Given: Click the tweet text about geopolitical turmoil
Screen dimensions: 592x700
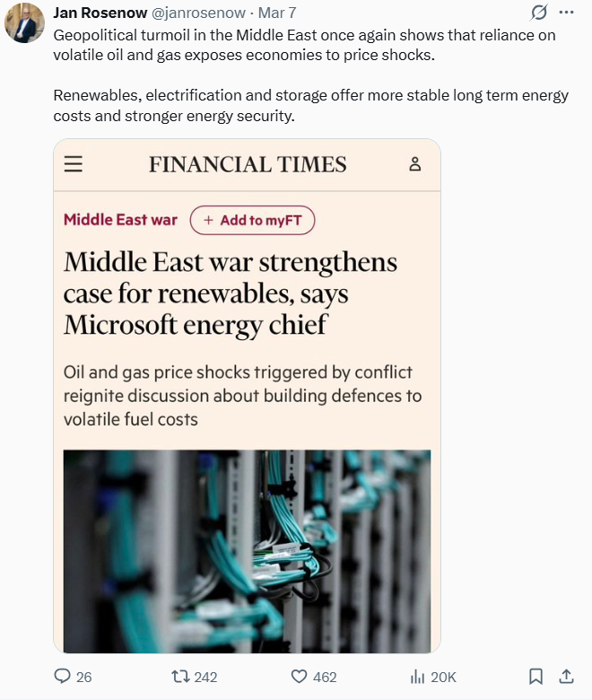Looking at the screenshot, I should click(x=305, y=45).
